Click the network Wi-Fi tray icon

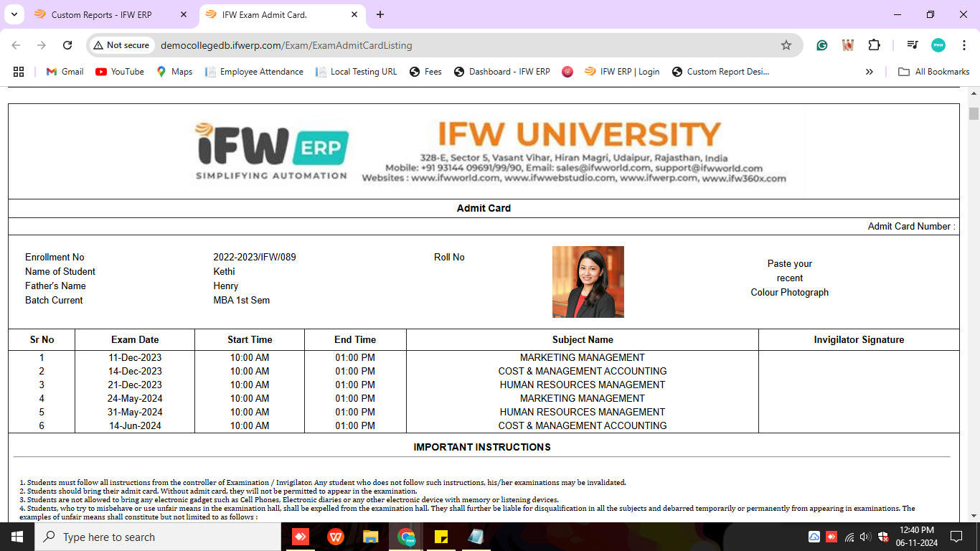coord(849,537)
